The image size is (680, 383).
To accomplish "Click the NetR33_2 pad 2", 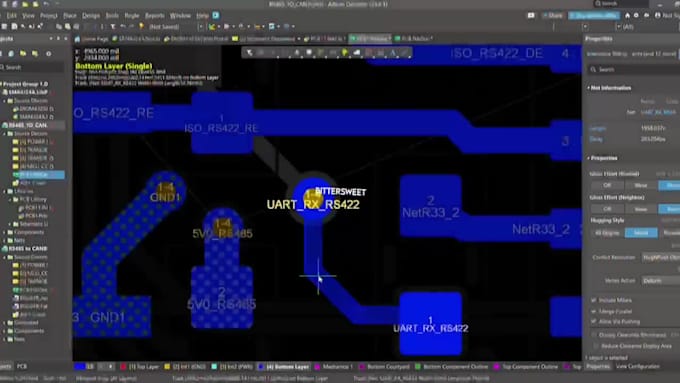I will 430,206.
